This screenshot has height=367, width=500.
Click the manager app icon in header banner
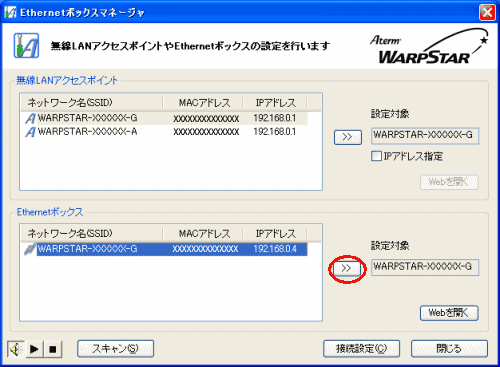pyautogui.click(x=26, y=45)
